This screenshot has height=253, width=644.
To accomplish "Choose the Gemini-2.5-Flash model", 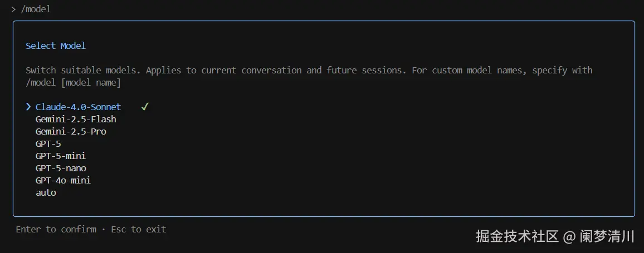I will coord(76,119).
